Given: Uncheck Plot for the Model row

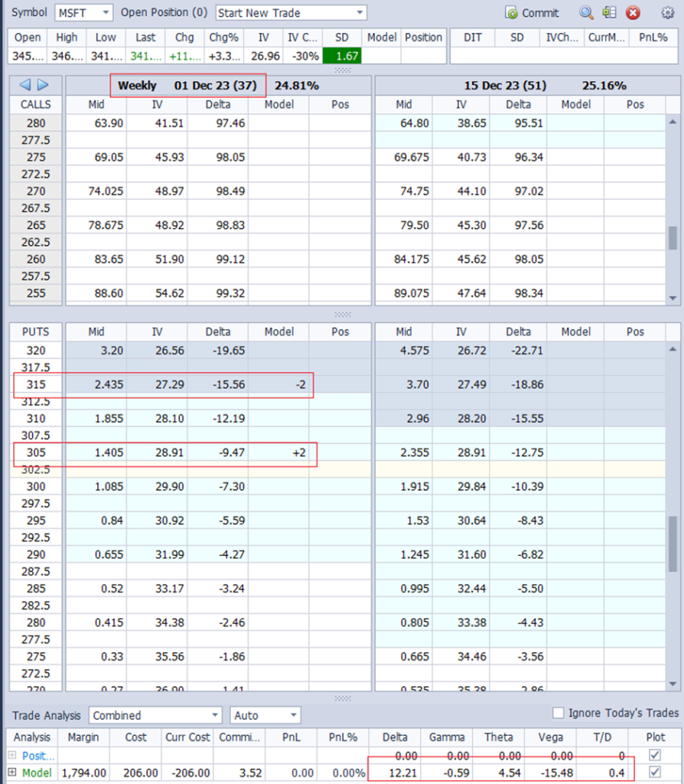Looking at the screenshot, I should pos(653,772).
